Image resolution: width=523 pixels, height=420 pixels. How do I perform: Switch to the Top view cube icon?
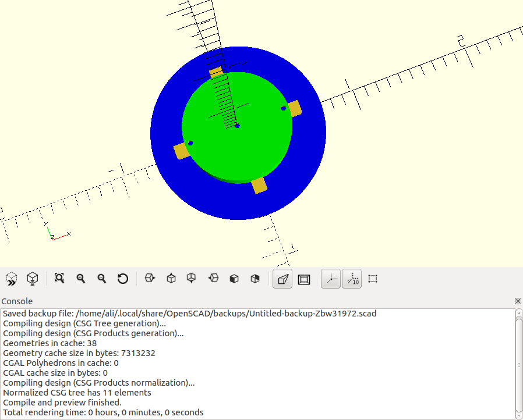point(171,278)
